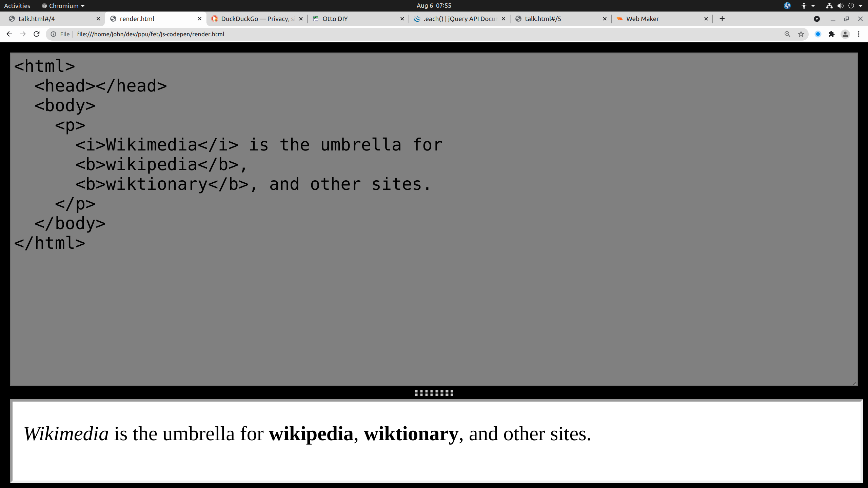
Task: Reload the render.html page
Action: point(37,34)
